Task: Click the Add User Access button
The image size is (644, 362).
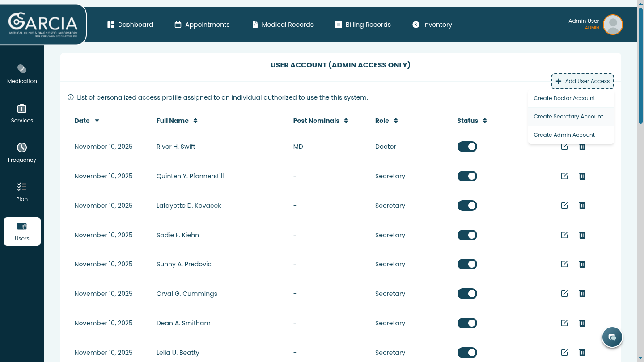Action: coord(582,81)
